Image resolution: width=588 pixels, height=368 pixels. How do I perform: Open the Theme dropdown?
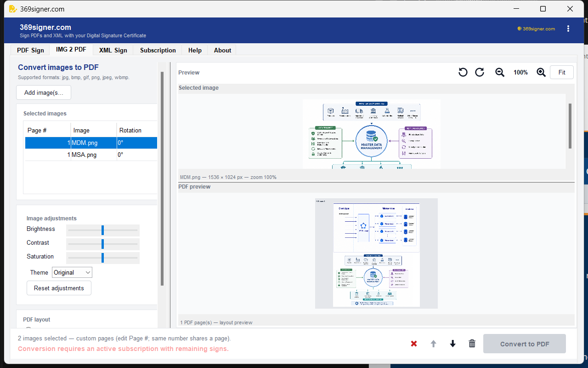point(72,272)
